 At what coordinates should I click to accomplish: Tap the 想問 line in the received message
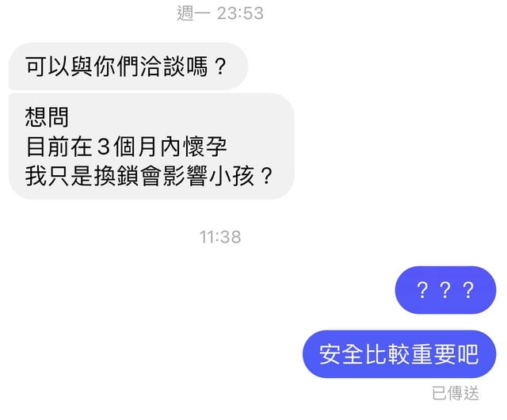[x=47, y=117]
